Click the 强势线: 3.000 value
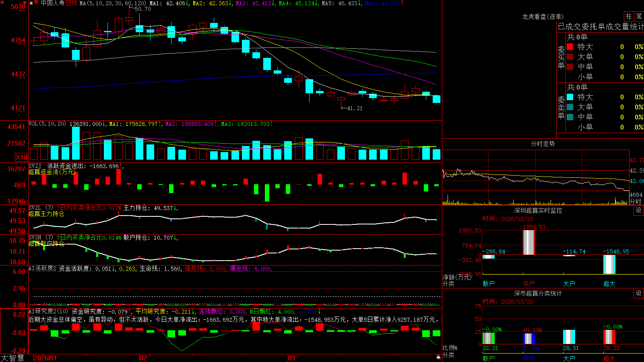Screen dimensions: 644x362 tap(205, 269)
